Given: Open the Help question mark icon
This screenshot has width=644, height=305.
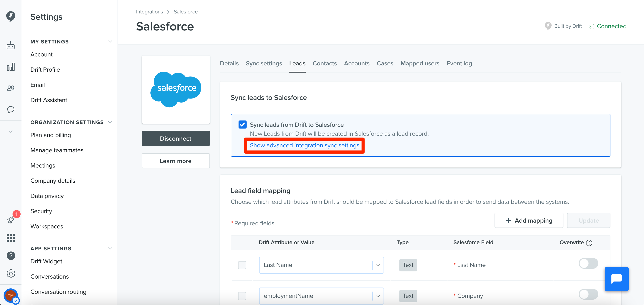Looking at the screenshot, I should [x=11, y=256].
